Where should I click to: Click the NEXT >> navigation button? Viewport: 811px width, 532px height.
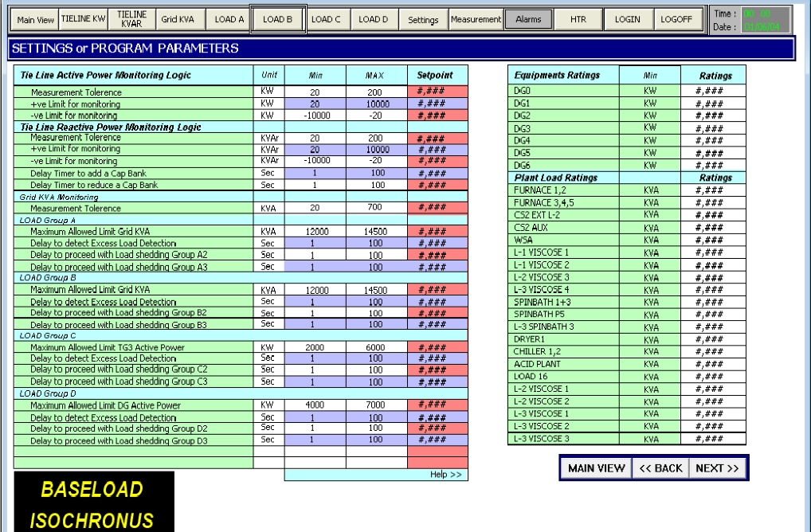click(718, 467)
